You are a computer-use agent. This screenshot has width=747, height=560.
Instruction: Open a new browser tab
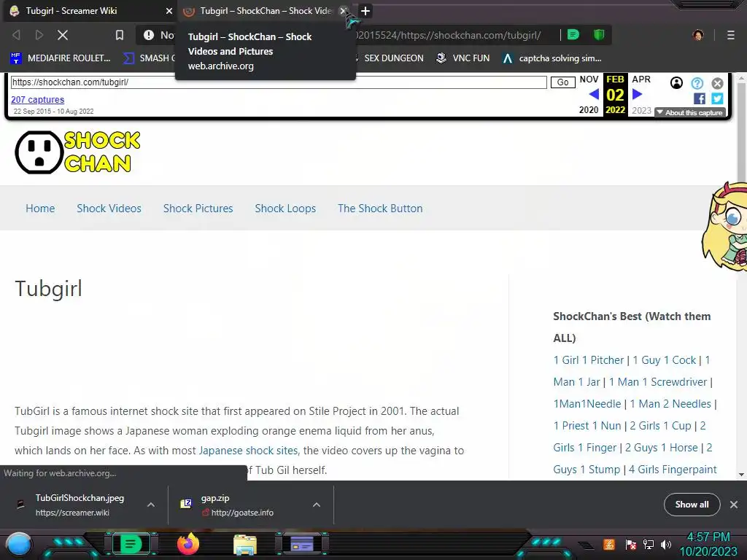(x=365, y=11)
